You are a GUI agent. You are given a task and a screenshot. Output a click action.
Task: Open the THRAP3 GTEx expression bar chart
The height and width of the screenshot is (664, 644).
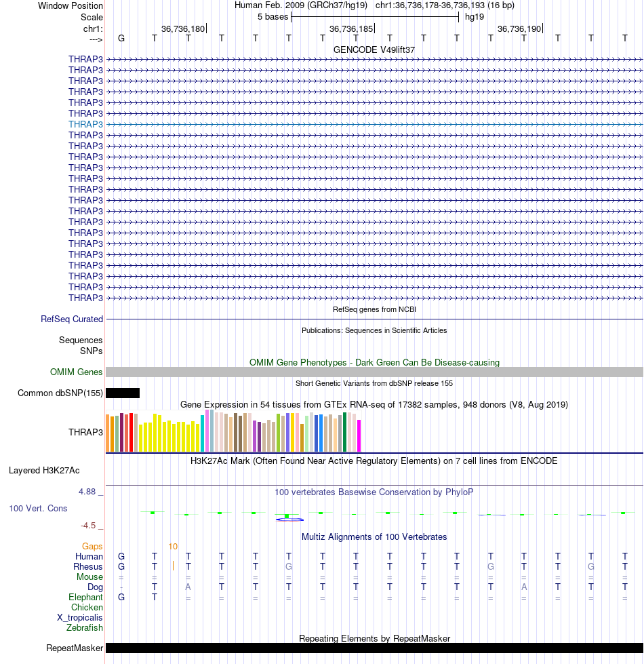(x=233, y=431)
